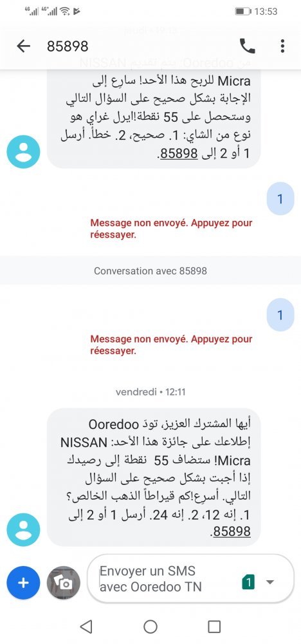This screenshot has height=644, width=301.
Task: Retry second 'Message non envoyé' error
Action: click(x=171, y=345)
